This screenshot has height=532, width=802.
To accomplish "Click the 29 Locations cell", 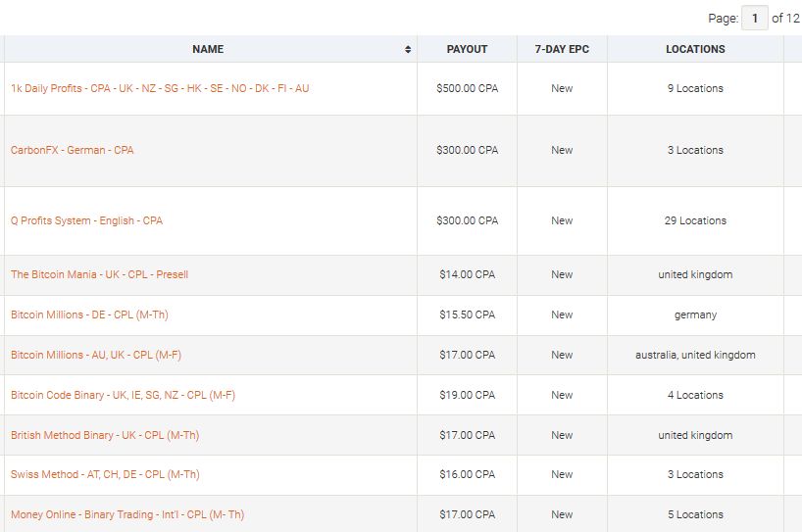I will [x=695, y=220].
